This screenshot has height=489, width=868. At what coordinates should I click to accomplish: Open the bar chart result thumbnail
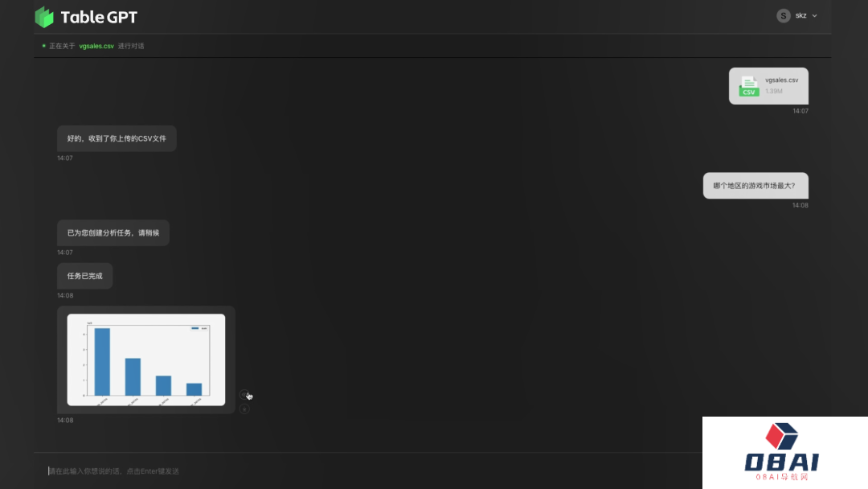coord(146,360)
